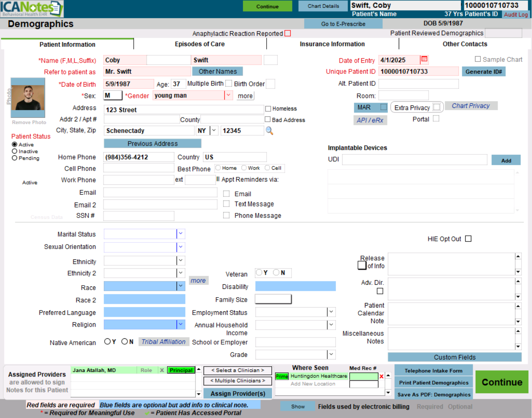This screenshot has width=532, height=418.
Task: Enable Text Message appointment reminders
Action: tap(226, 204)
